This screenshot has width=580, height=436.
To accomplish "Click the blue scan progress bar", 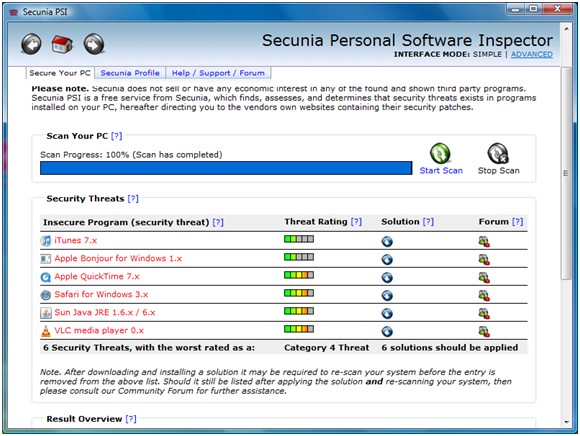I will (226, 168).
